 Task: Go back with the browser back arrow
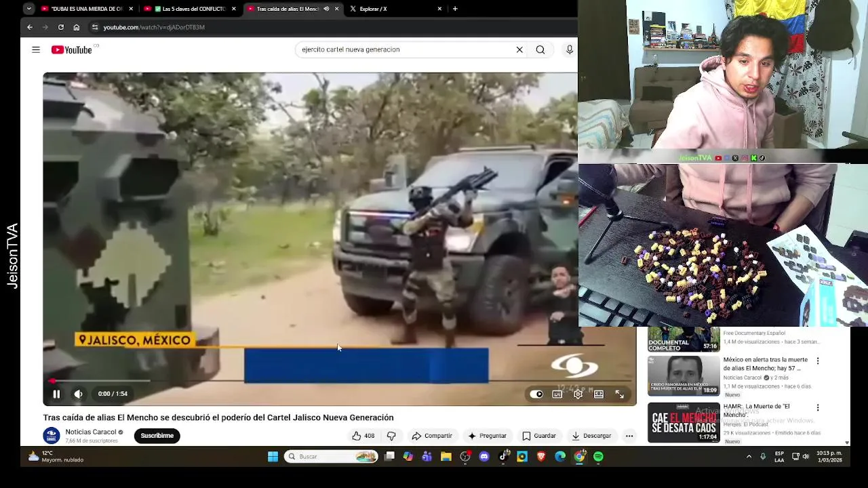click(30, 27)
